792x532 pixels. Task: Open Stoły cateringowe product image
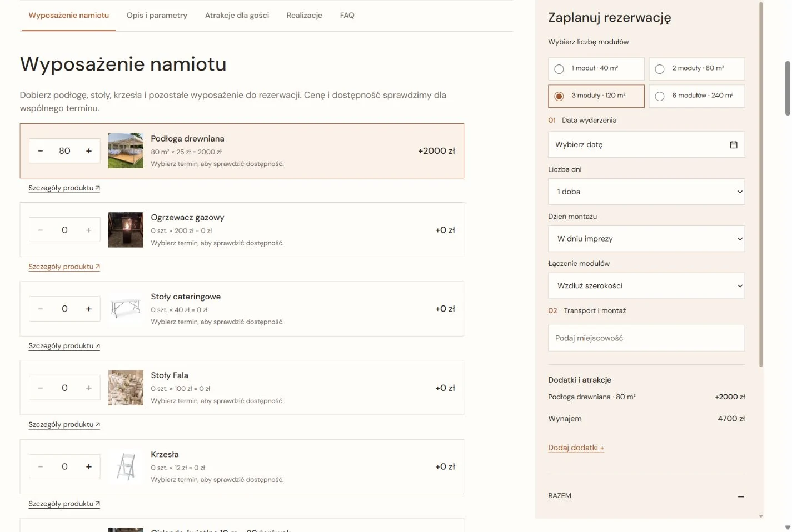pyautogui.click(x=126, y=308)
